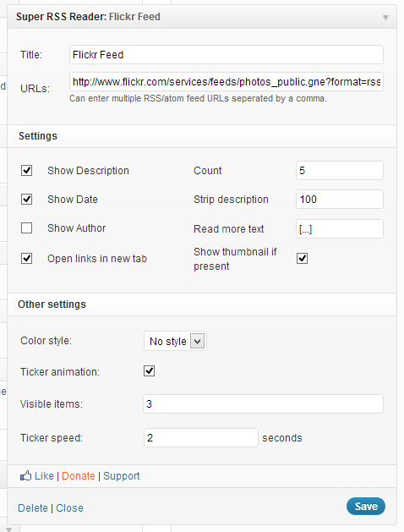Close the widget settings panel
This screenshot has height=532, width=404.
pyautogui.click(x=69, y=508)
